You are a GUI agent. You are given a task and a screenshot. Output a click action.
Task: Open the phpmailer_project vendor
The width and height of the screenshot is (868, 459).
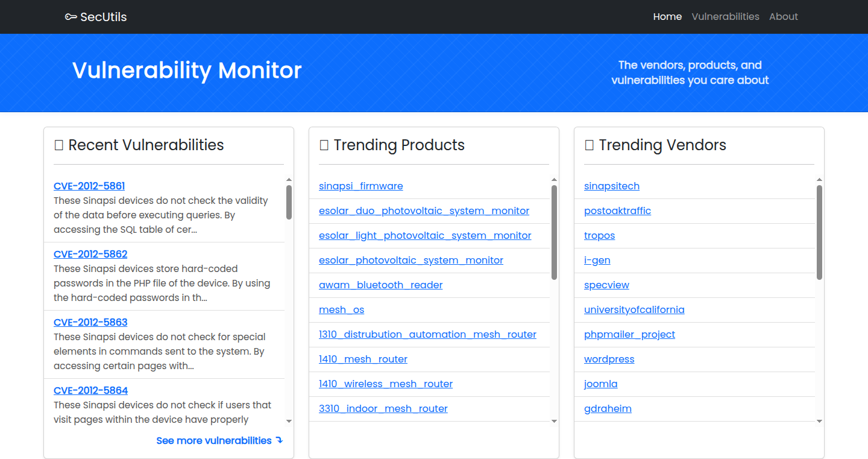[x=629, y=334]
